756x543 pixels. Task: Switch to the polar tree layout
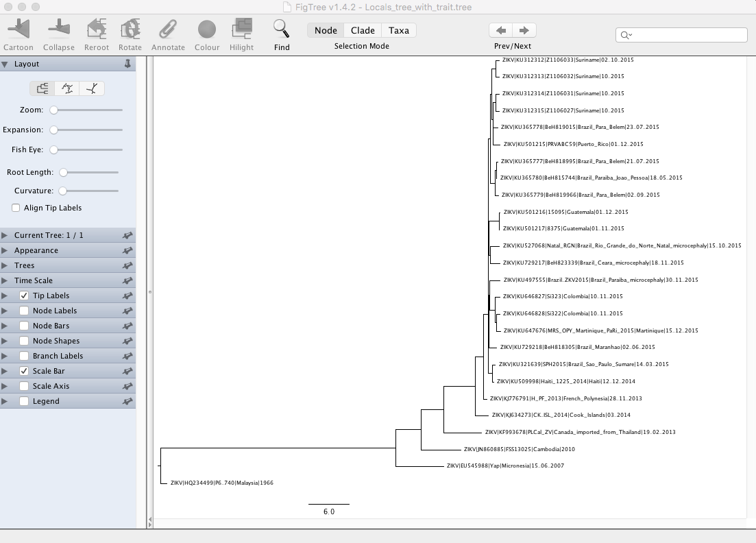[66, 88]
